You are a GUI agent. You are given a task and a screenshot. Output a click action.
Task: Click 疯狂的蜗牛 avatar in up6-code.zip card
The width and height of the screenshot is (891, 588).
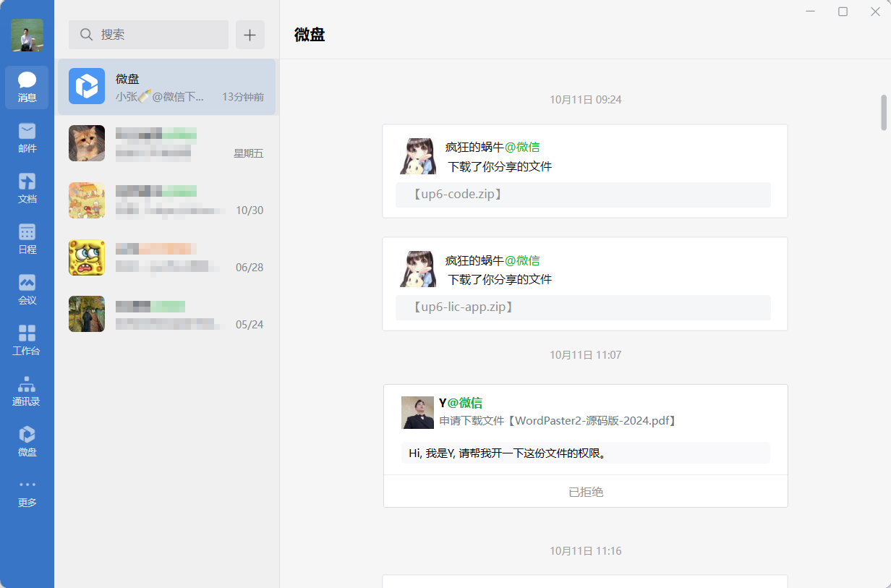pos(418,156)
